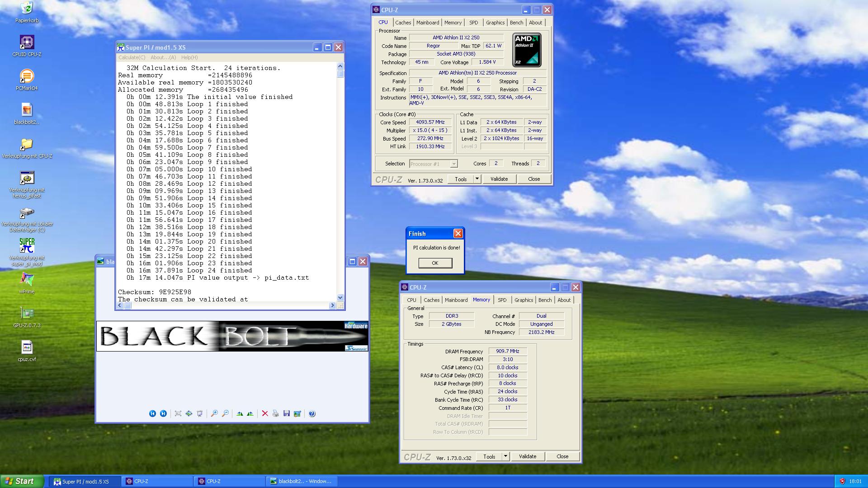Screen dimensions: 868x488
Task: Open the Start menu
Action: tap(22, 481)
